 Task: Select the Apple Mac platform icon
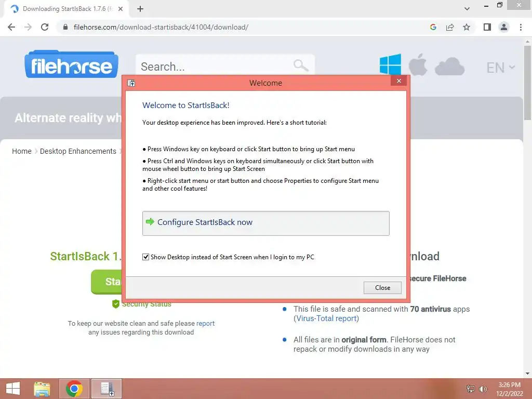point(418,64)
